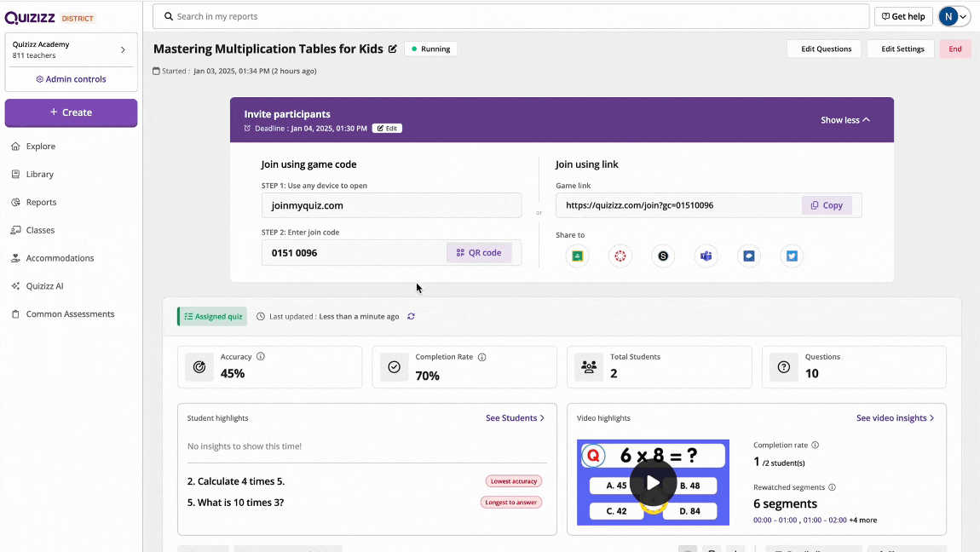980x552 pixels.
Task: Show the QR code
Action: click(x=479, y=253)
